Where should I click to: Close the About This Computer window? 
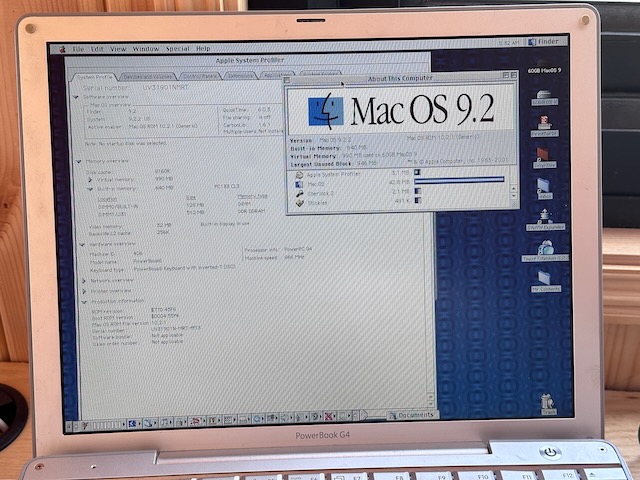click(x=287, y=80)
